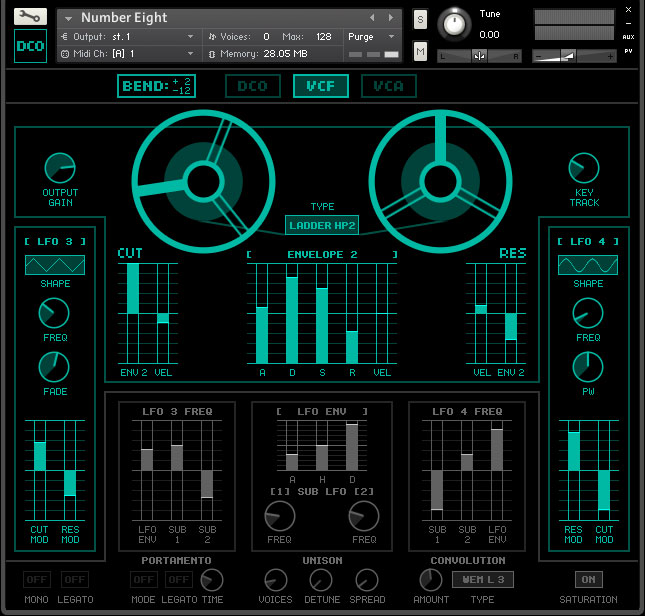
Task: Click the Key Track knob
Action: coord(584,168)
